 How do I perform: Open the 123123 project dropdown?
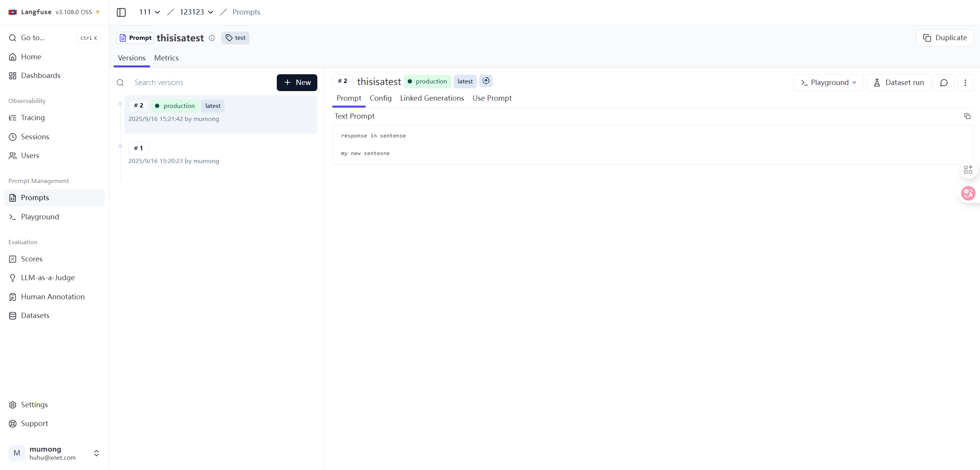point(196,12)
